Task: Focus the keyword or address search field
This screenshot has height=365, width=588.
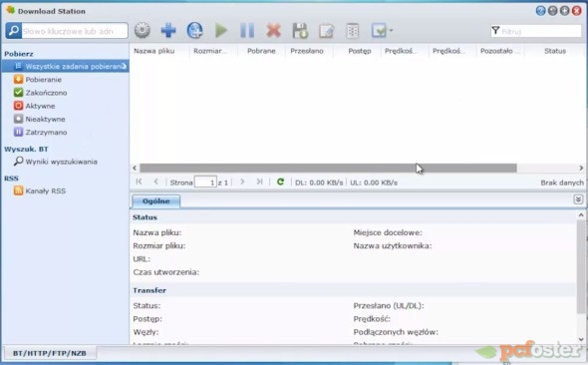Action: click(x=75, y=31)
